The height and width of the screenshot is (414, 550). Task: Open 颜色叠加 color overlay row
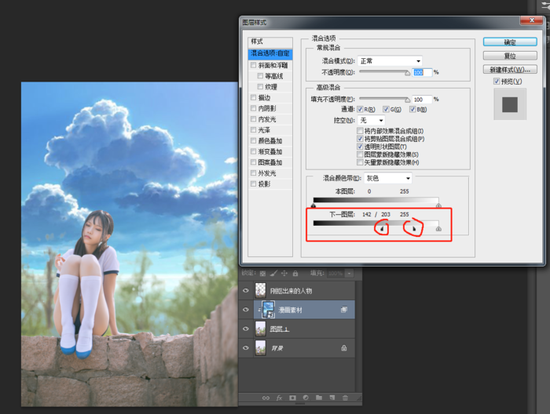[x=270, y=141]
